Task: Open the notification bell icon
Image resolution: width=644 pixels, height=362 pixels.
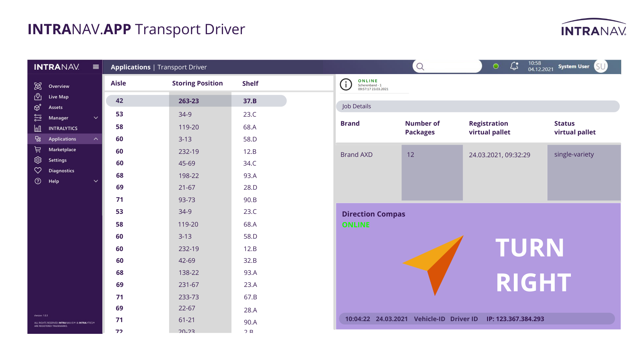Action: coord(514,66)
